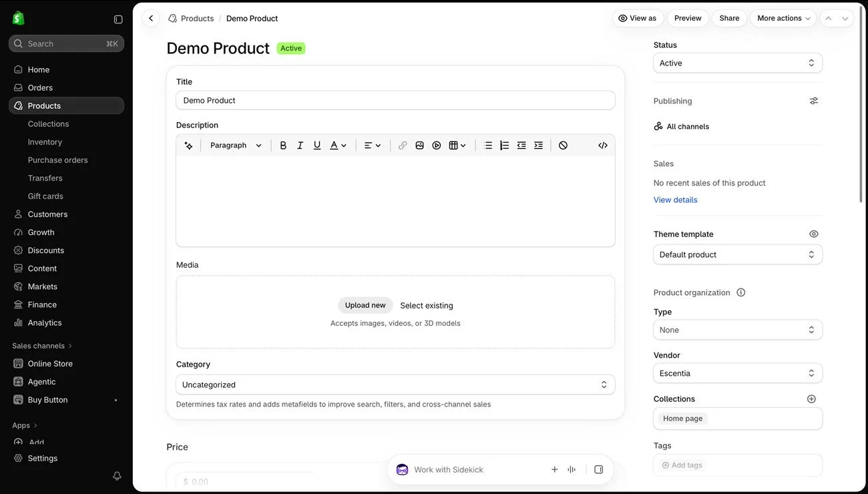
Task: Open the text color picker
Action: pos(339,146)
